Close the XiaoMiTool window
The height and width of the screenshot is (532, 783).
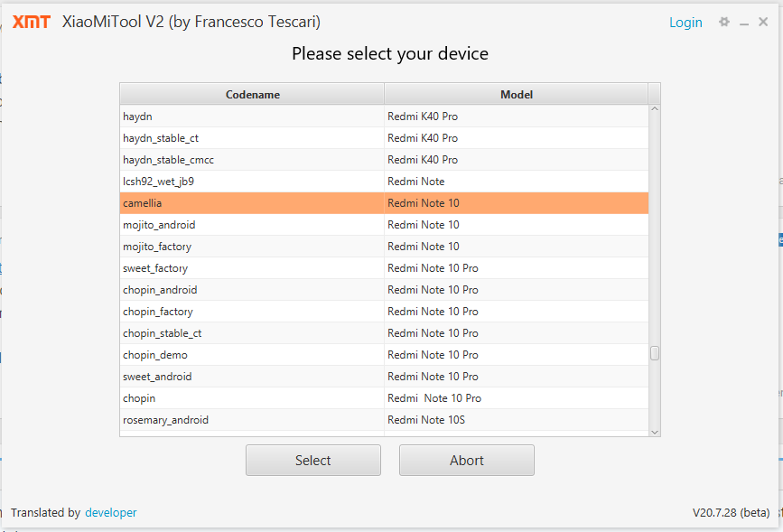[763, 22]
